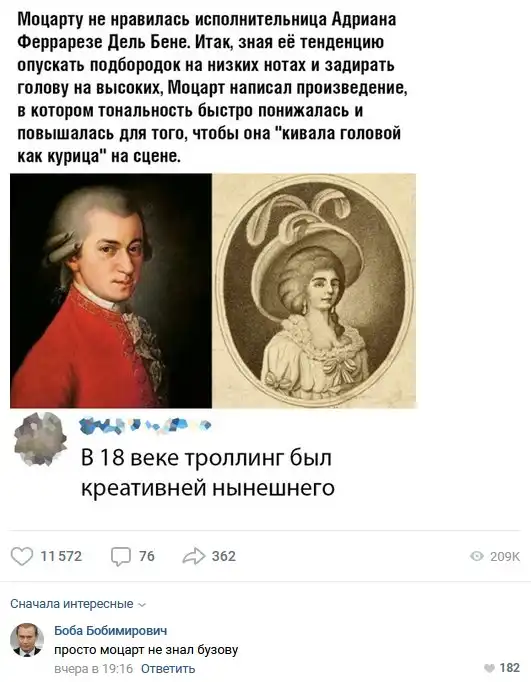The image size is (531, 682).
Task: Open the blurred author name link
Action: 146,425
